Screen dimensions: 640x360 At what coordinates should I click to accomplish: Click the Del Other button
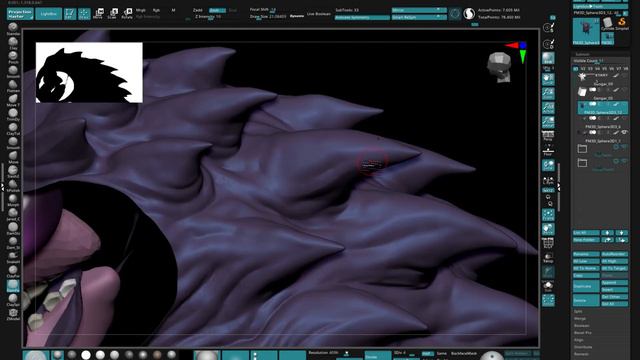(x=614, y=297)
